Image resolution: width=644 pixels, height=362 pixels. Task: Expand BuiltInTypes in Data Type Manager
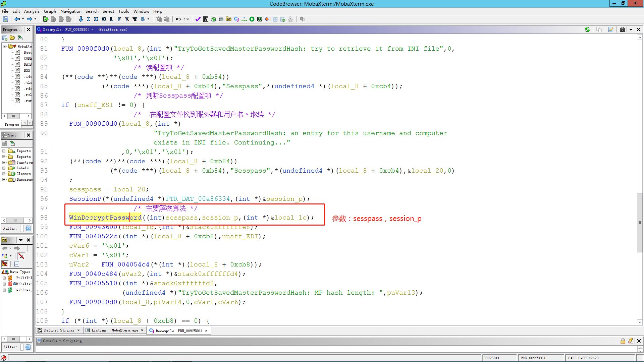[4, 278]
